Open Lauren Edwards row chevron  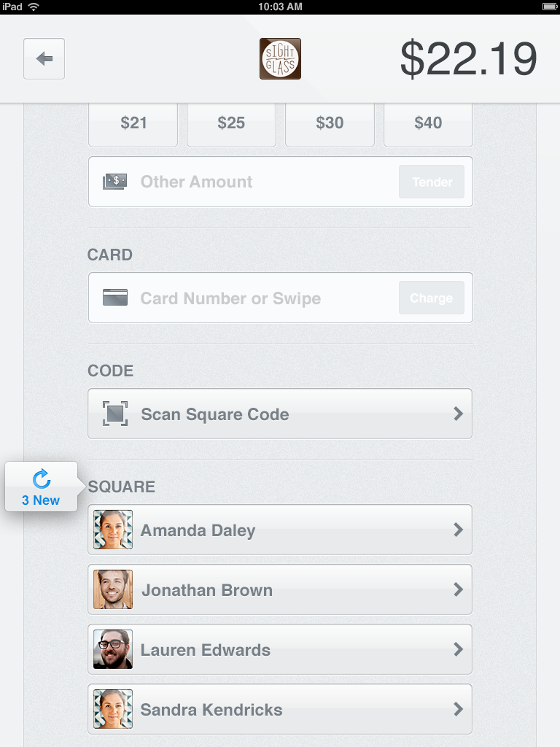(458, 649)
